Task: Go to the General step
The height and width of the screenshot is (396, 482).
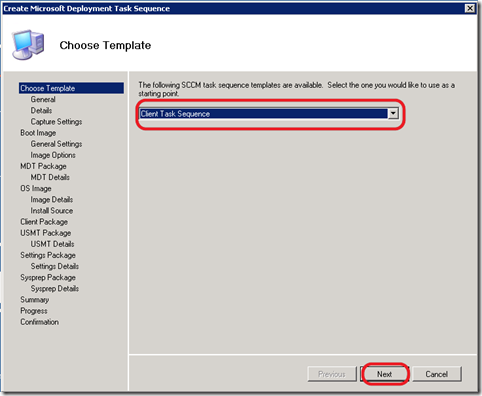Action: click(43, 99)
